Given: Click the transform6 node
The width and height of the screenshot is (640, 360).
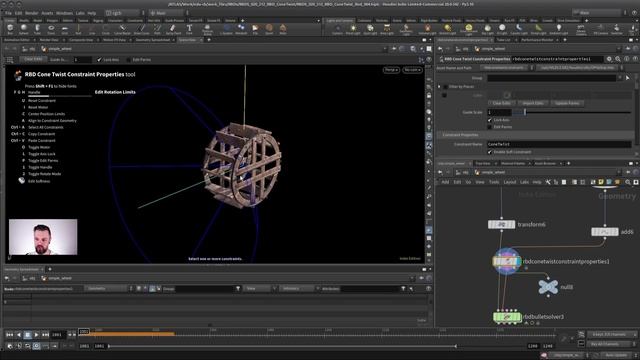Looking at the screenshot, I should (501, 224).
